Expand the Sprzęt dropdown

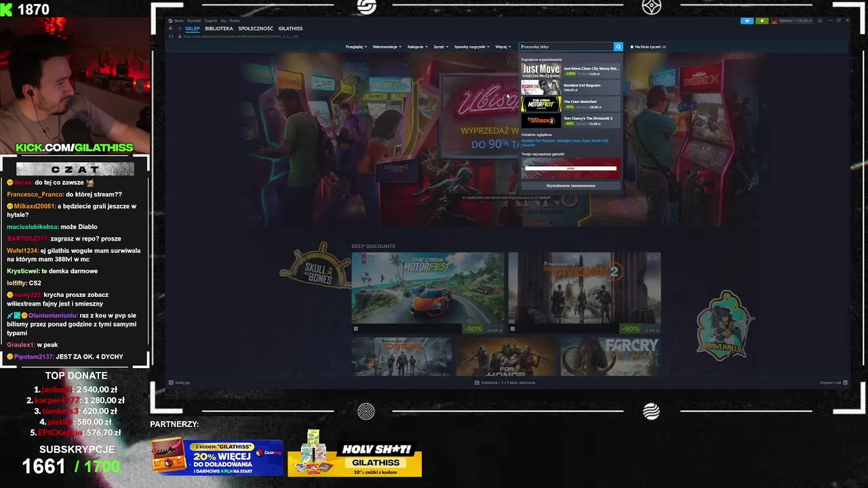click(441, 47)
